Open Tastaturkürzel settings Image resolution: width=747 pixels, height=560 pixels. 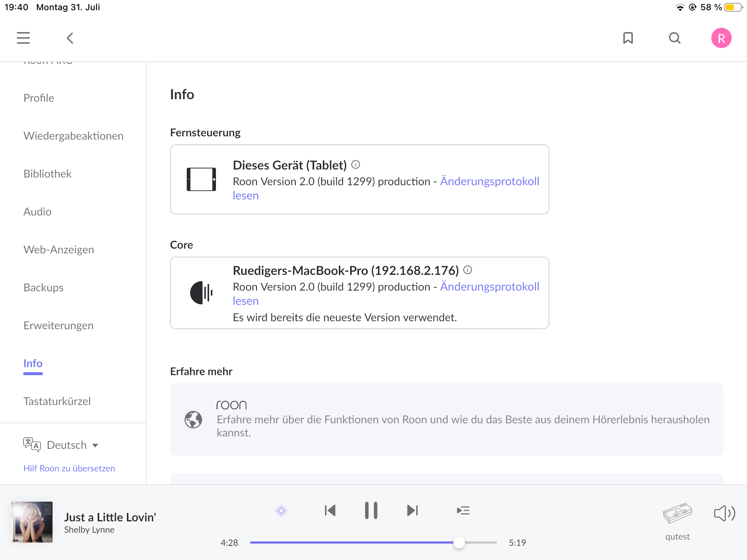click(x=57, y=401)
